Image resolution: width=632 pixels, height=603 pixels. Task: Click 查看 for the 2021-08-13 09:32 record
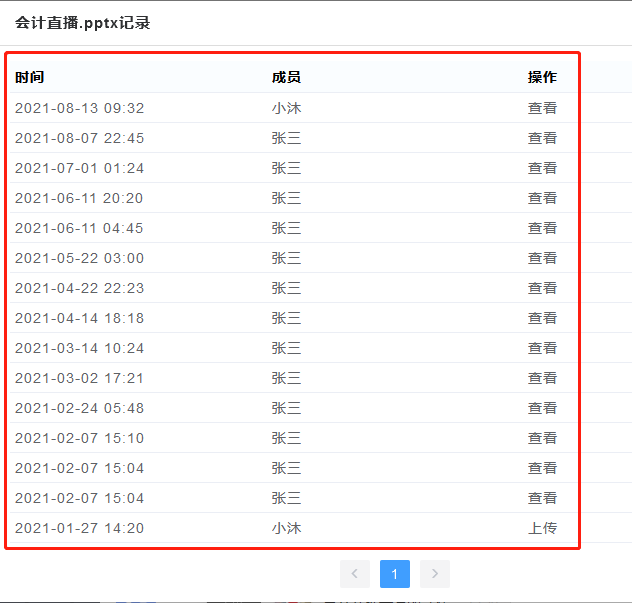(542, 108)
